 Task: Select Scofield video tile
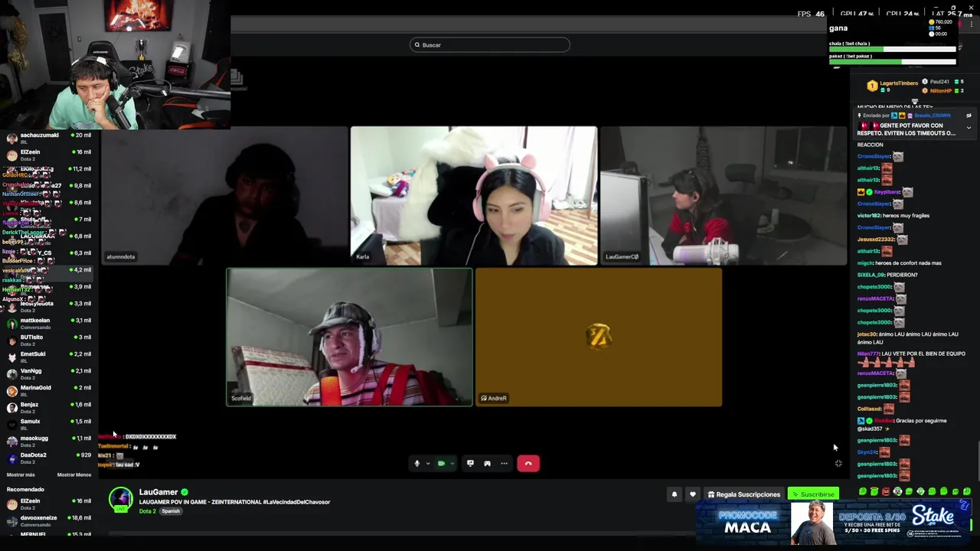(x=349, y=337)
